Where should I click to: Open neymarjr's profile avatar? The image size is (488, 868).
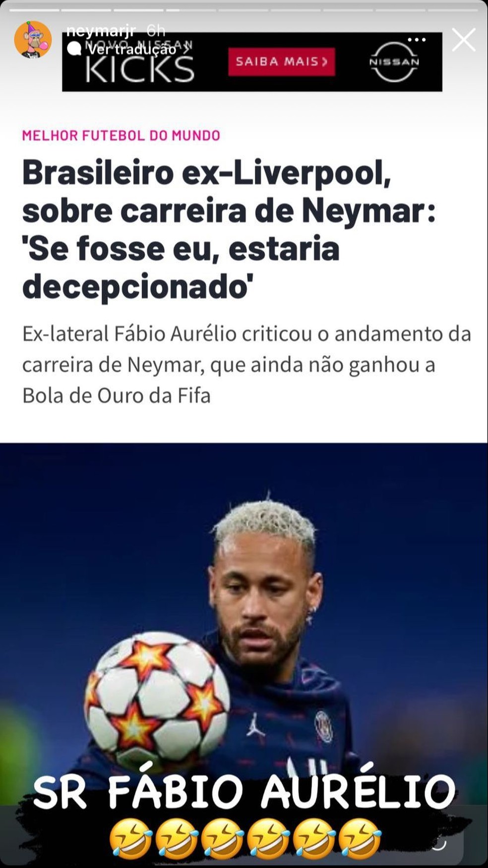[33, 40]
